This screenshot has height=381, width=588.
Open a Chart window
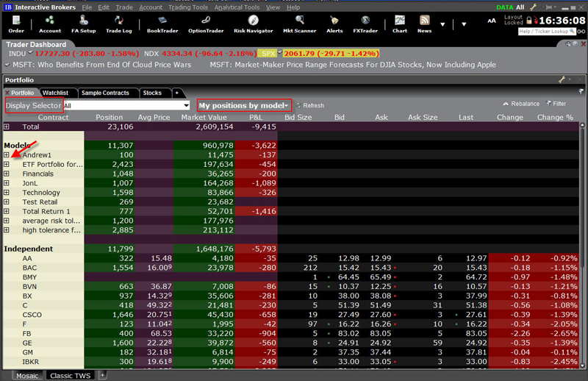point(400,24)
